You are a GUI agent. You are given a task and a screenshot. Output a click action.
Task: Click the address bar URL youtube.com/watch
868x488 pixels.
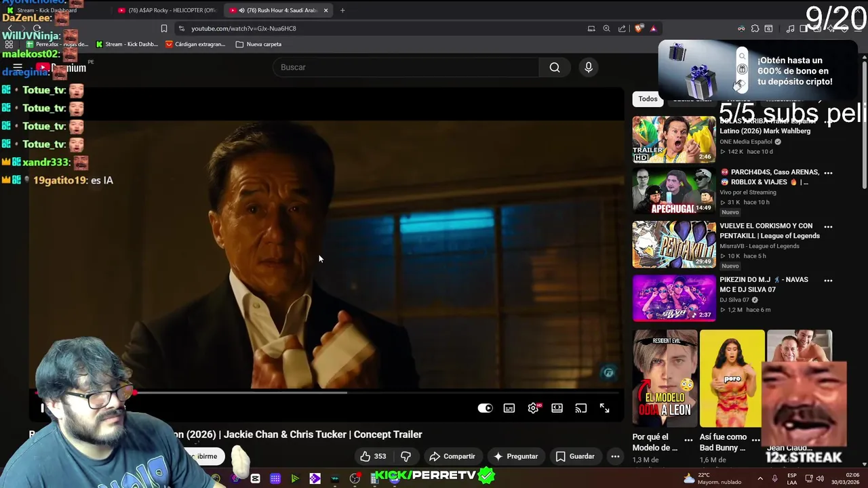pos(243,28)
